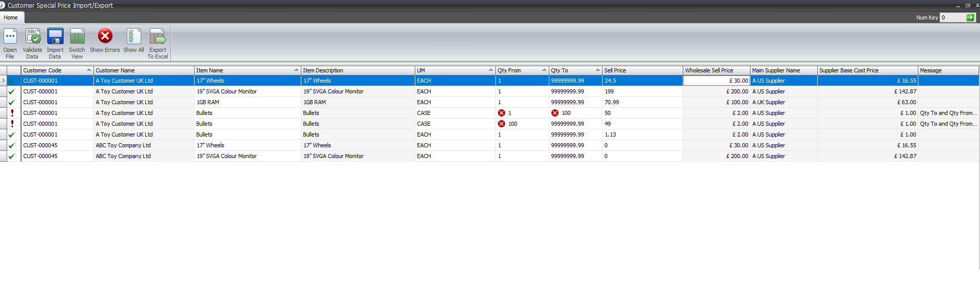Click the Open File toolbar icon

click(10, 37)
